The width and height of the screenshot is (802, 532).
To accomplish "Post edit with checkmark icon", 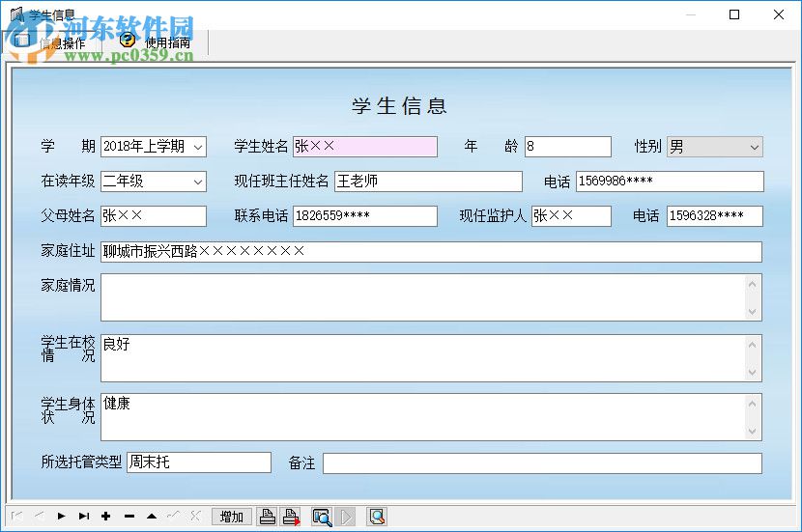I will tap(173, 517).
